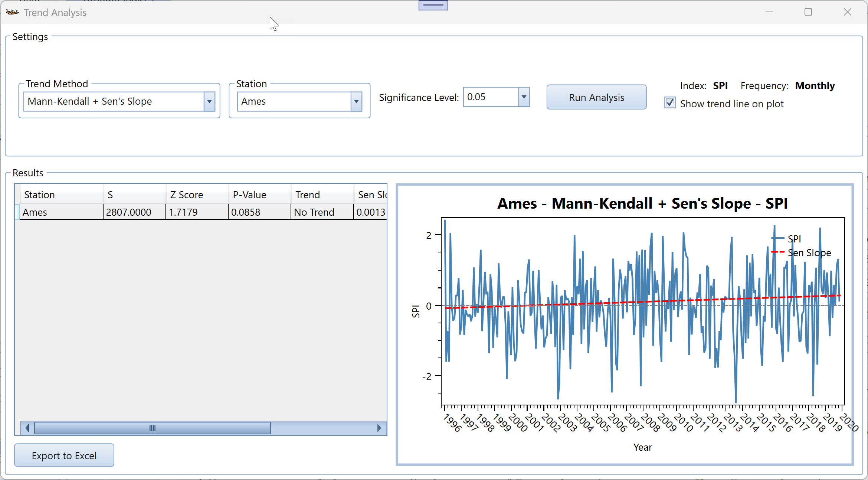This screenshot has width=868, height=480.
Task: Select the No Trend cell
Action: tap(322, 212)
